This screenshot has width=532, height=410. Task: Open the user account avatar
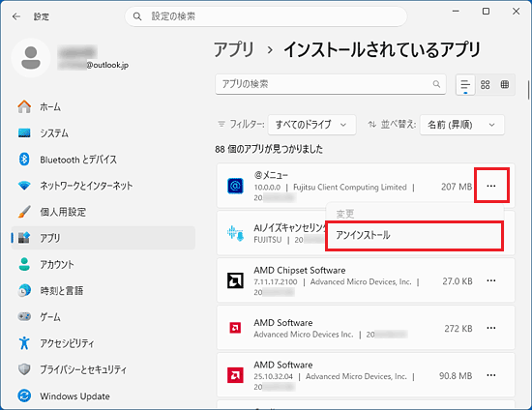31,58
